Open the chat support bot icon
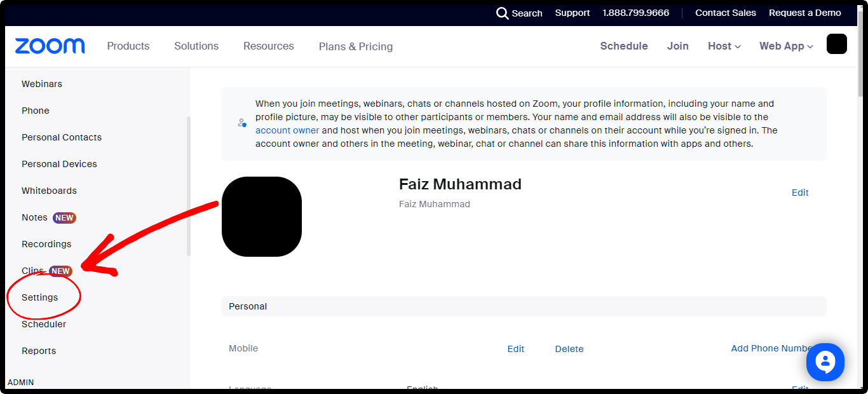 [825, 363]
